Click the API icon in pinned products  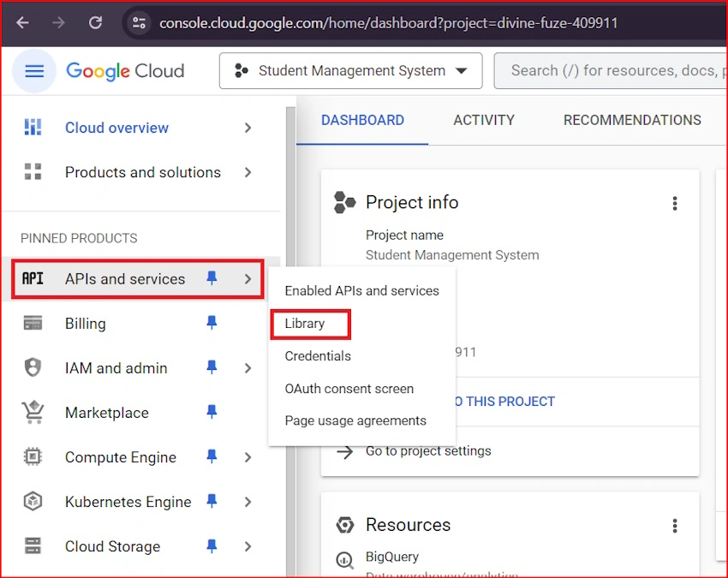click(33, 278)
